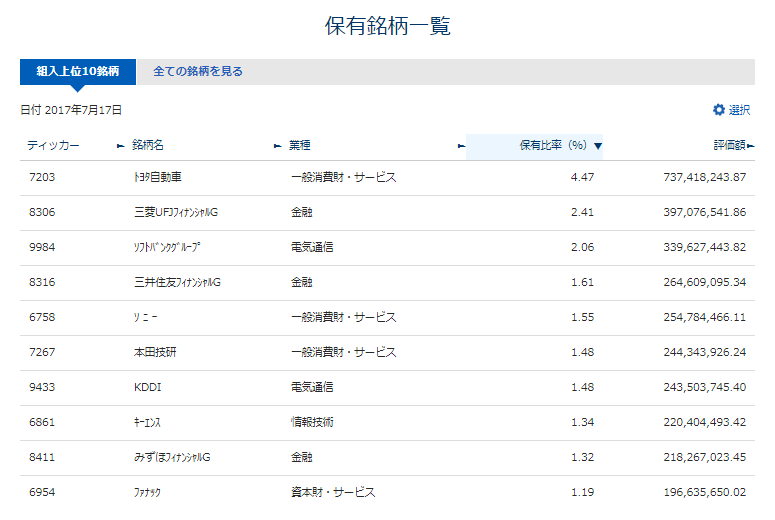
Task: Click valuation 254,784,466.11
Action: [x=705, y=317]
